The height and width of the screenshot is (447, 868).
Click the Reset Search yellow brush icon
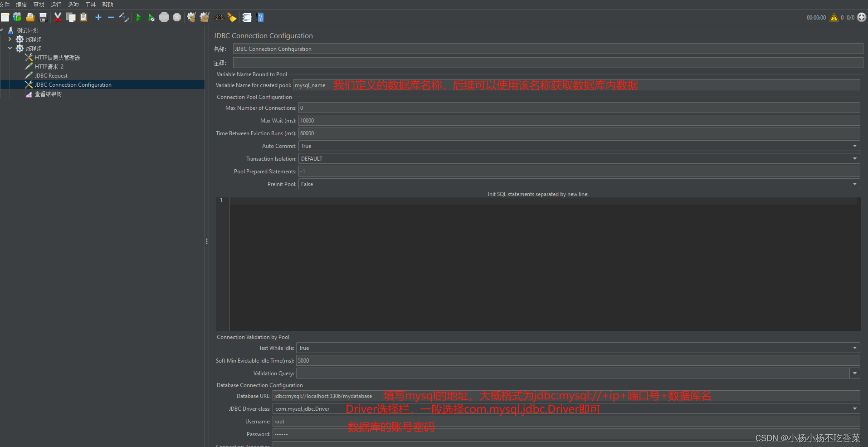point(232,17)
